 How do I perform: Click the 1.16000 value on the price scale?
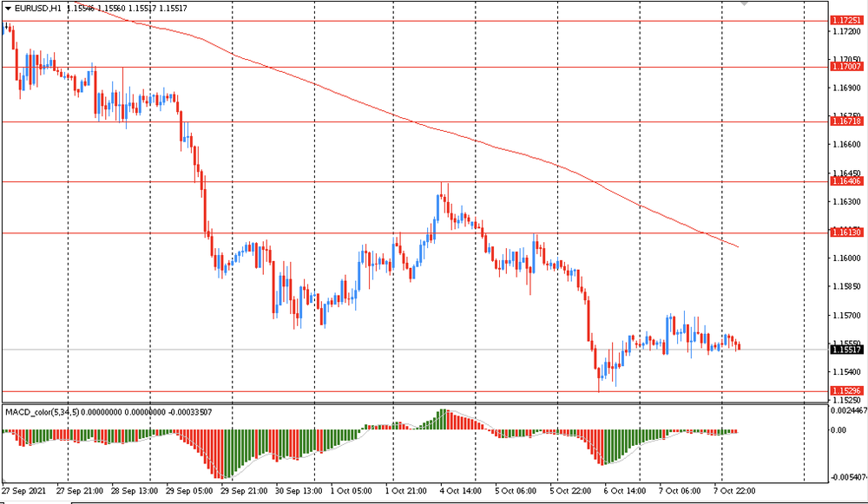click(x=847, y=258)
